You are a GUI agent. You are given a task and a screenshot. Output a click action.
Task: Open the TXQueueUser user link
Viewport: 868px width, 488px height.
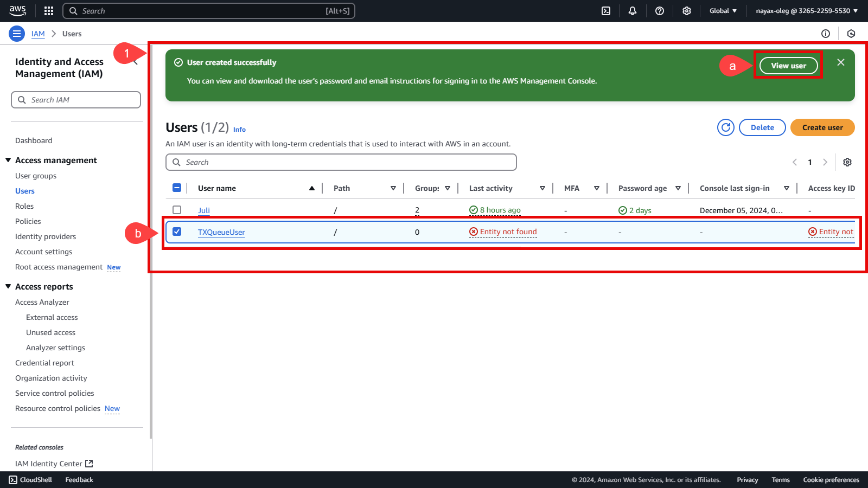coord(221,232)
